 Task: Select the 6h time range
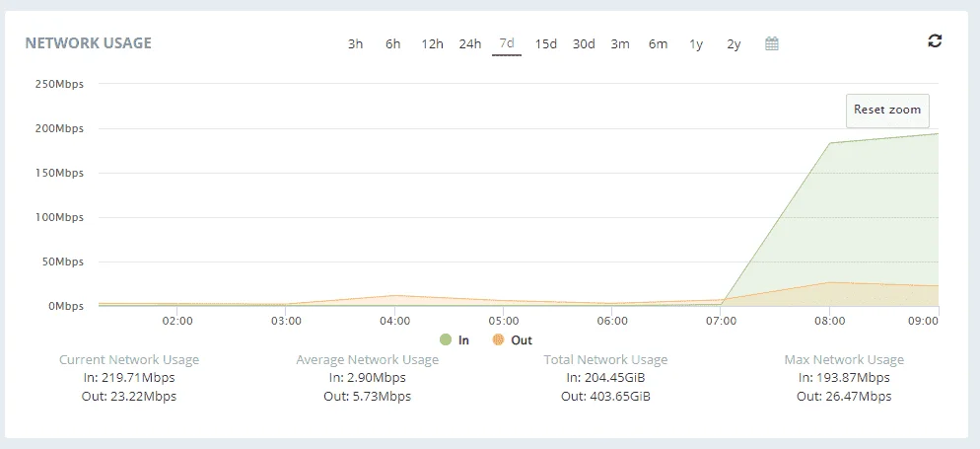[392, 43]
